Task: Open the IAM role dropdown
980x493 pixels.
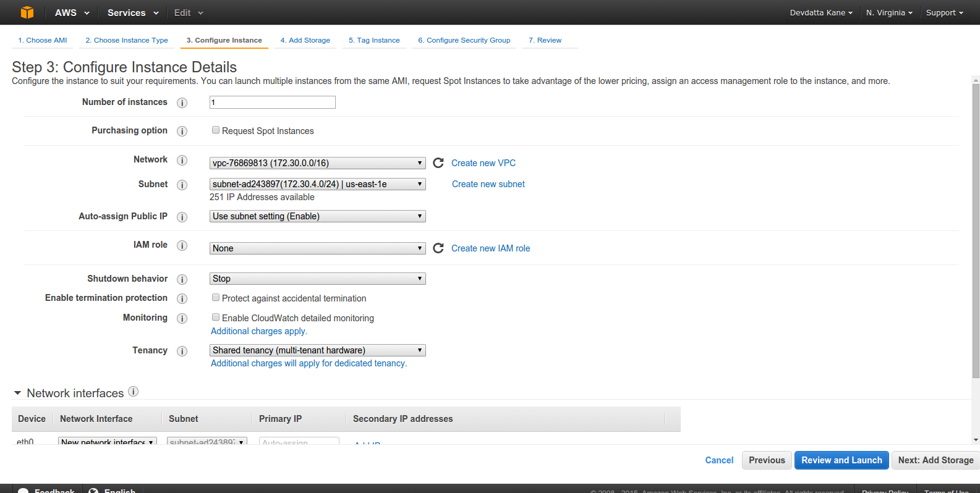Action: point(318,248)
